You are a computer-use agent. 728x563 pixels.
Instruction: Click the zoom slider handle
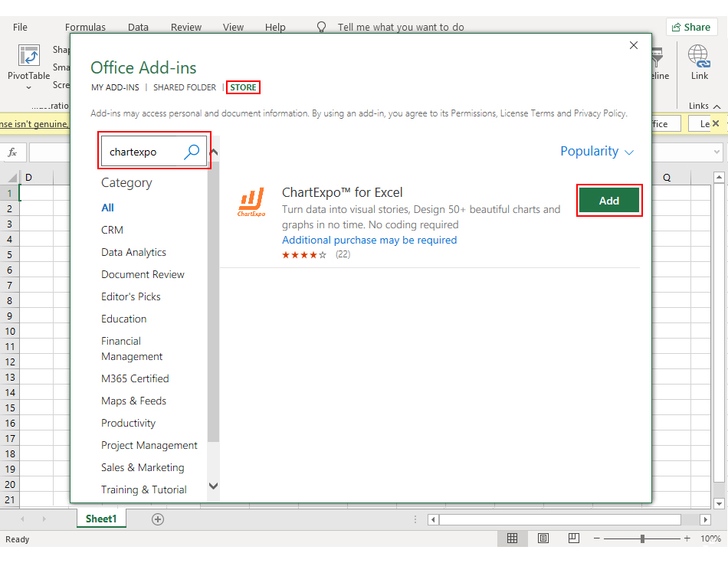pos(642,538)
